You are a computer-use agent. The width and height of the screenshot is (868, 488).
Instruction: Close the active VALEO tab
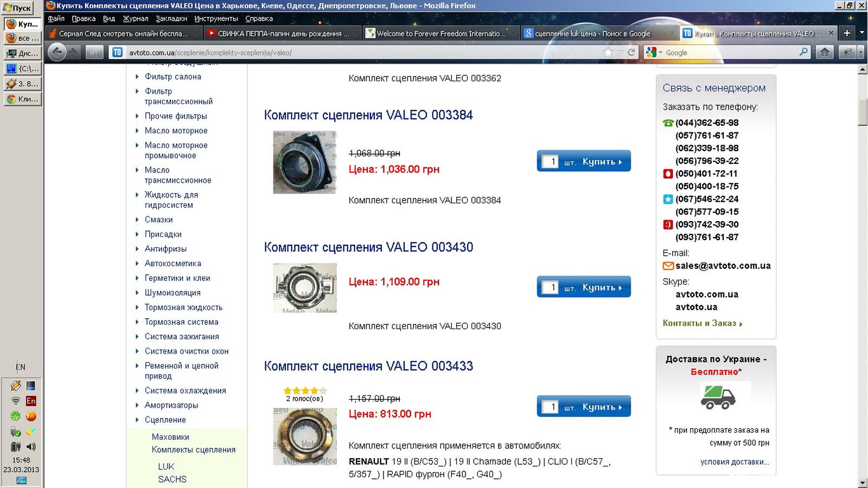831,33
